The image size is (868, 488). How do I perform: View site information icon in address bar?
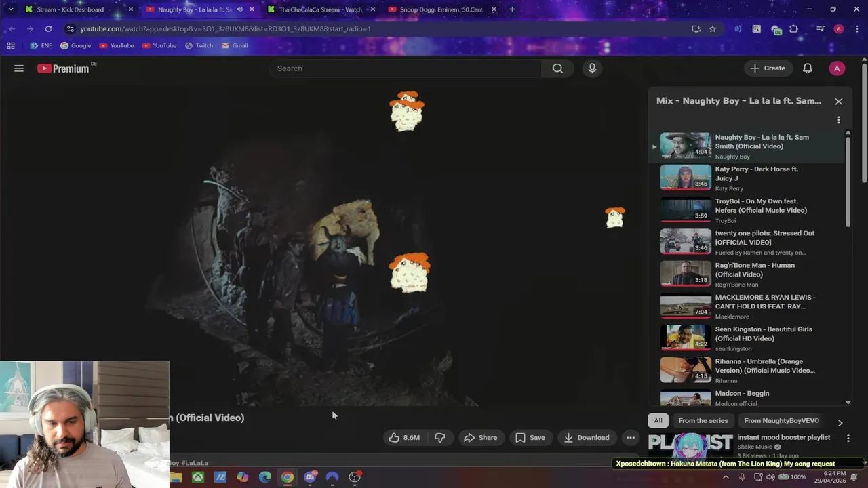[x=70, y=29]
